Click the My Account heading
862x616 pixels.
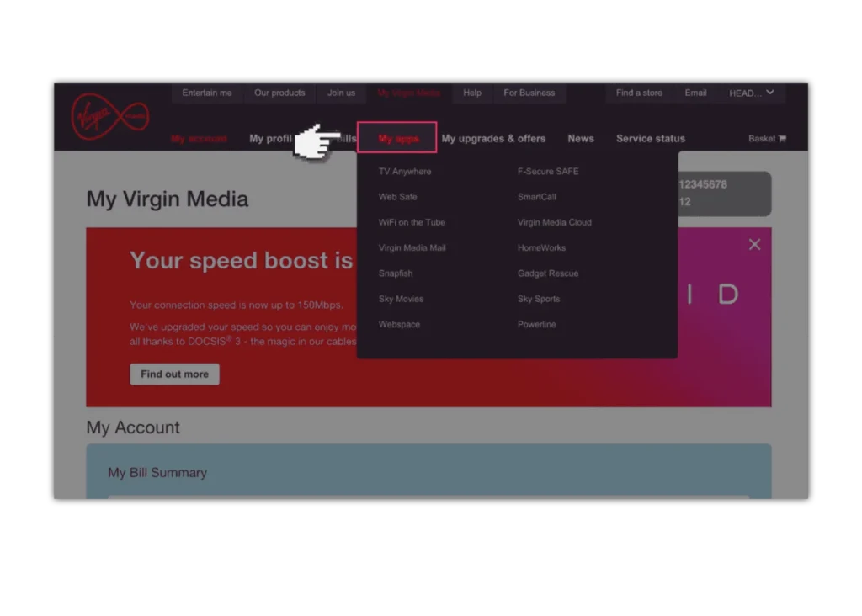click(x=133, y=427)
